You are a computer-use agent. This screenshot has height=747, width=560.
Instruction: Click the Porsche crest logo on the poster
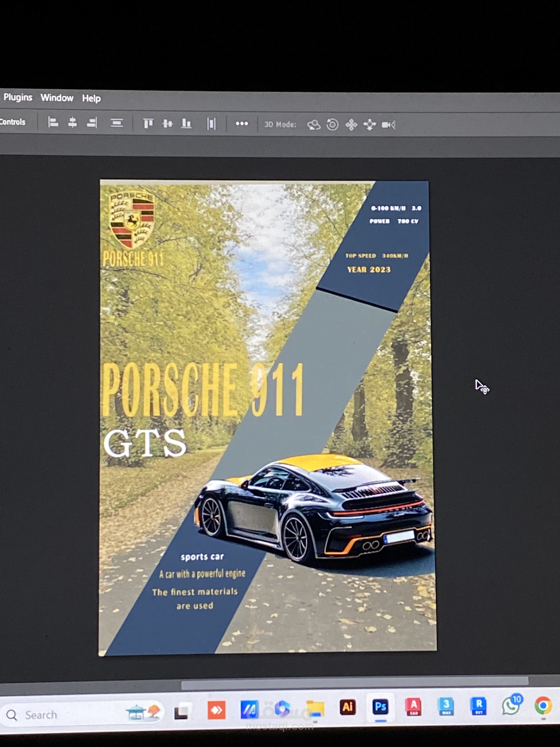pos(132,220)
